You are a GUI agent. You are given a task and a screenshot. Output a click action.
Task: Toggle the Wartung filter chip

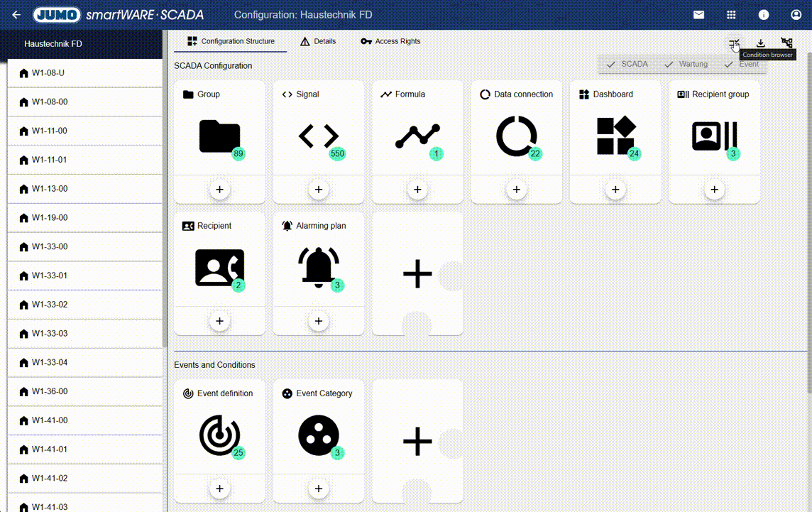(x=686, y=64)
